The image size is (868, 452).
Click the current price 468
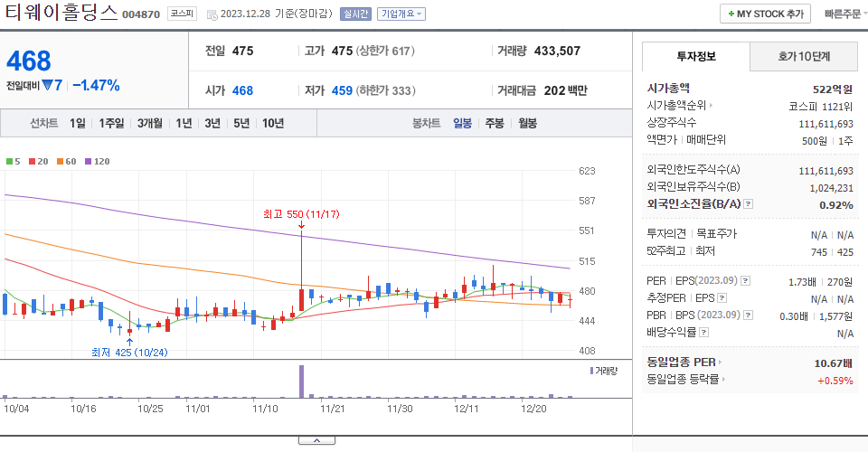[29, 61]
